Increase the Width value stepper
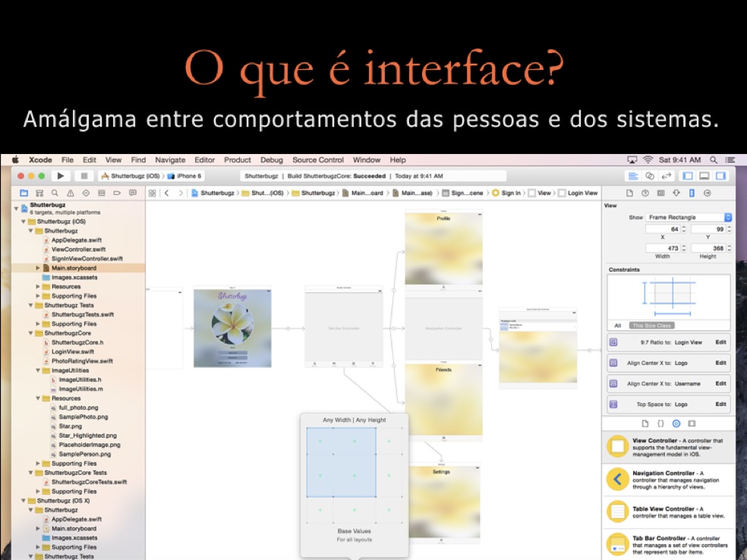747x560 pixels. 686,244
